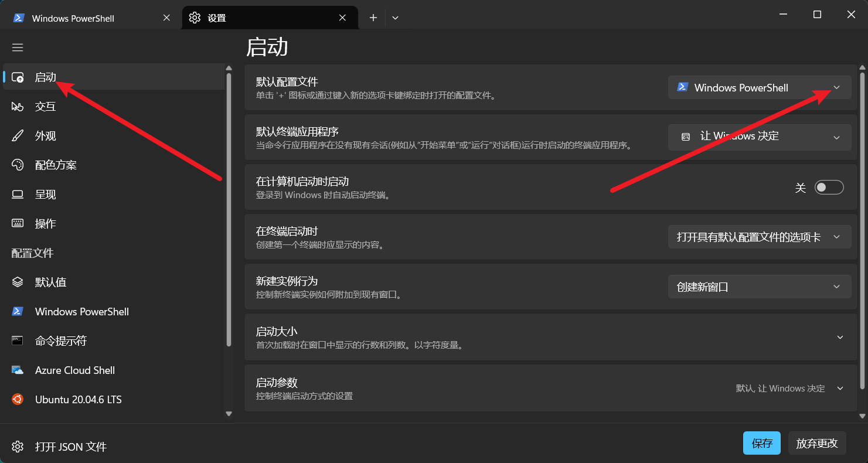Click the 默认, 让 Windows 决定 value text
Viewport: 868px width, 463px height.
781,389
